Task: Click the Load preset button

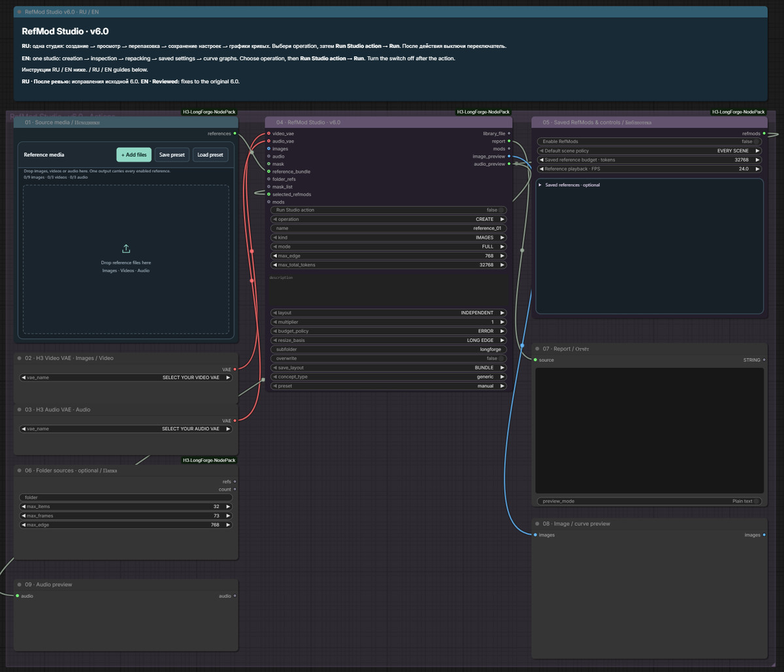Action: click(x=210, y=155)
